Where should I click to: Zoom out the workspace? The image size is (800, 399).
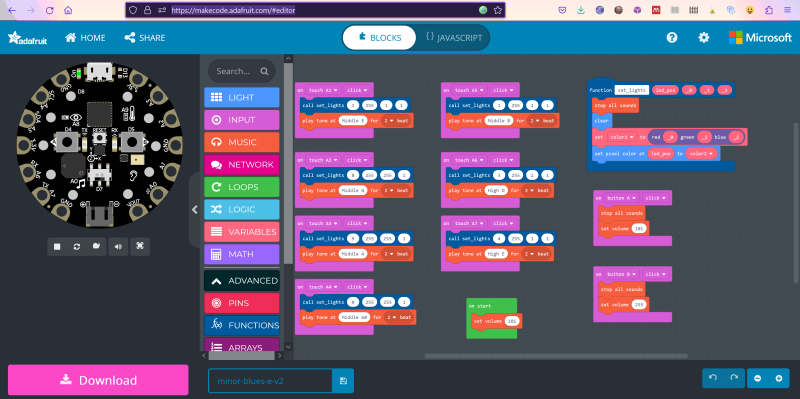click(x=758, y=378)
